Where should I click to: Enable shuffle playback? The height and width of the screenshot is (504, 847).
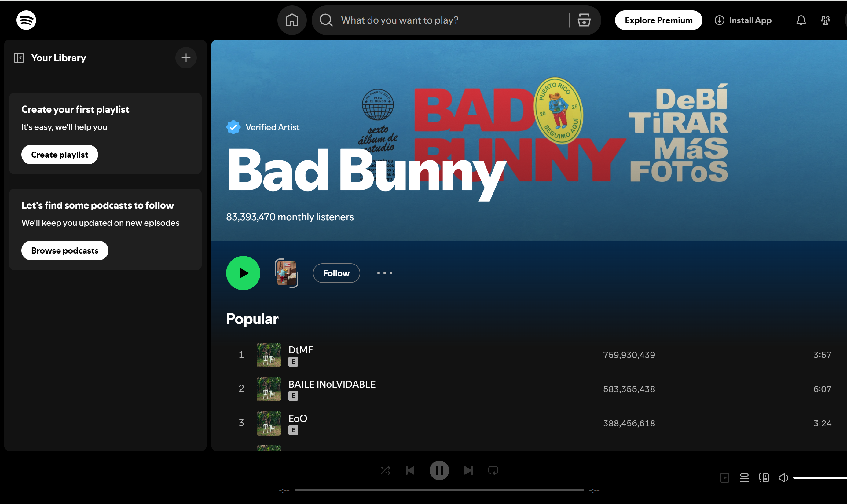pos(386,470)
